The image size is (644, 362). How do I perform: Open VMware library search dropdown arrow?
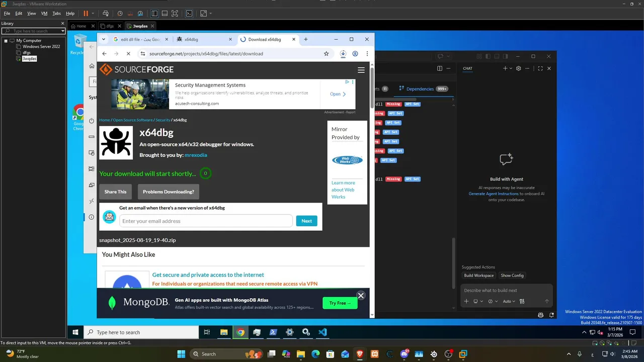(x=63, y=31)
